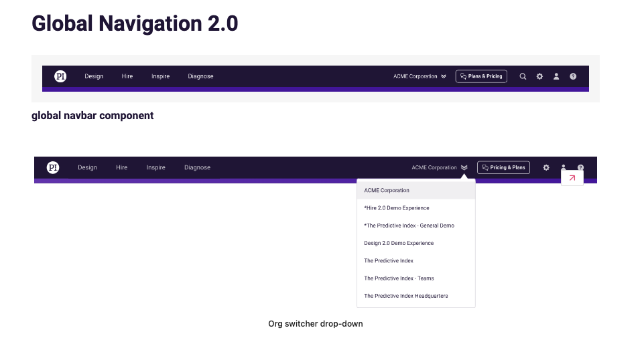Click the pink diagonal arrow button

click(572, 178)
